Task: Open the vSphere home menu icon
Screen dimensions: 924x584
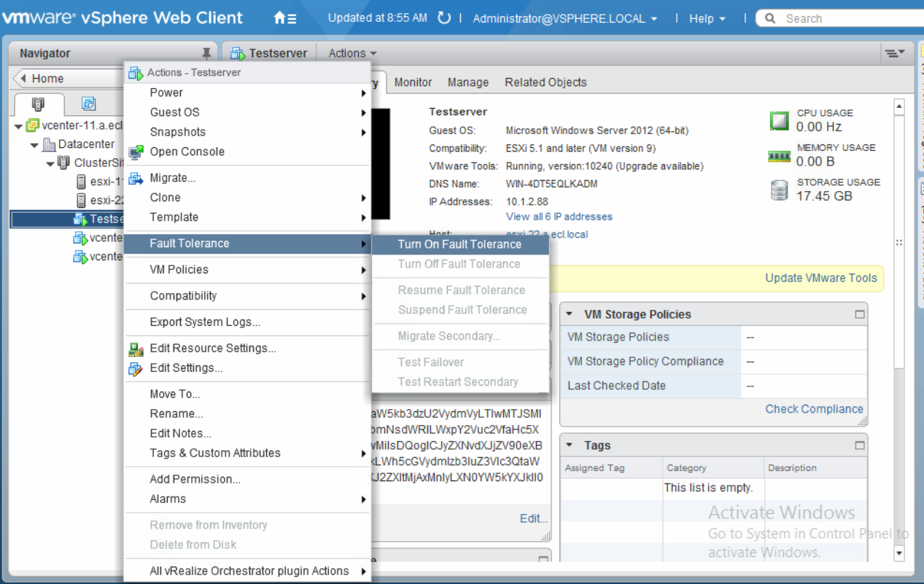Action: (285, 18)
